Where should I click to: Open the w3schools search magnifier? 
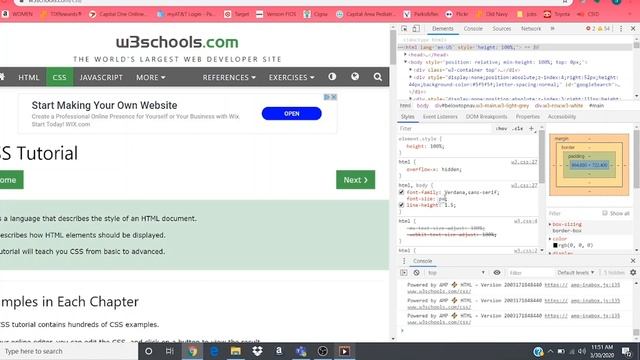click(x=378, y=77)
